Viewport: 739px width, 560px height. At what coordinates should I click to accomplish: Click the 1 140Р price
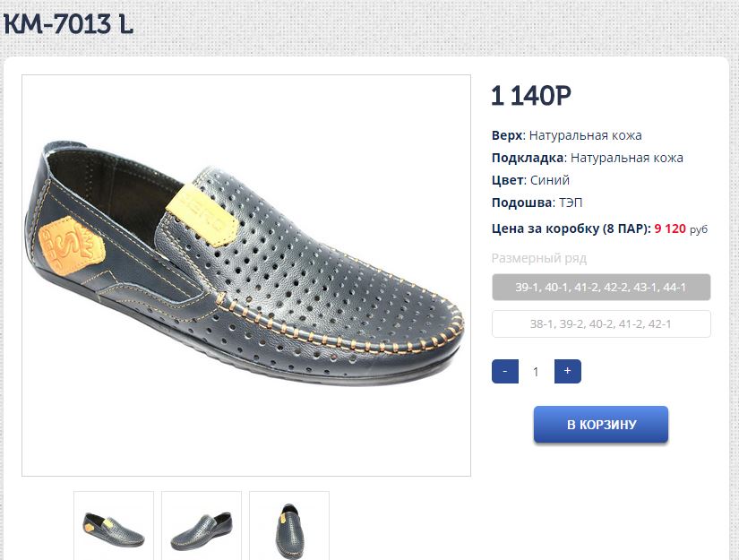(531, 95)
